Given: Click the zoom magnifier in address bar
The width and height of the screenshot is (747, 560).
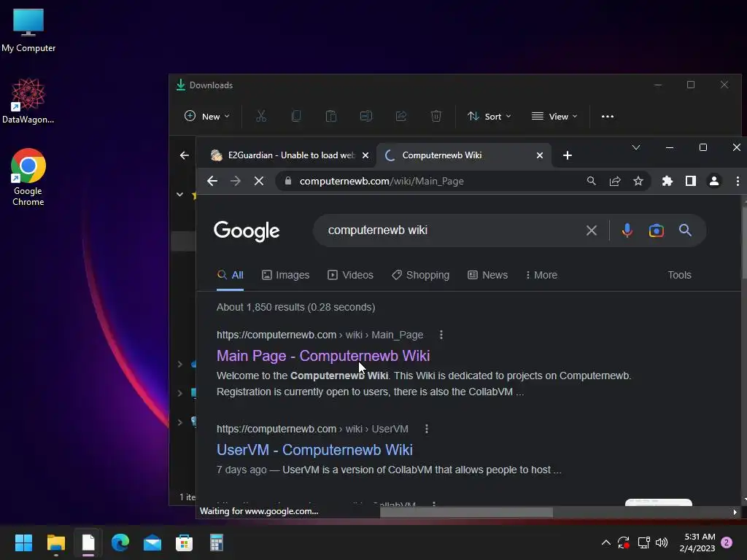Looking at the screenshot, I should [x=591, y=181].
